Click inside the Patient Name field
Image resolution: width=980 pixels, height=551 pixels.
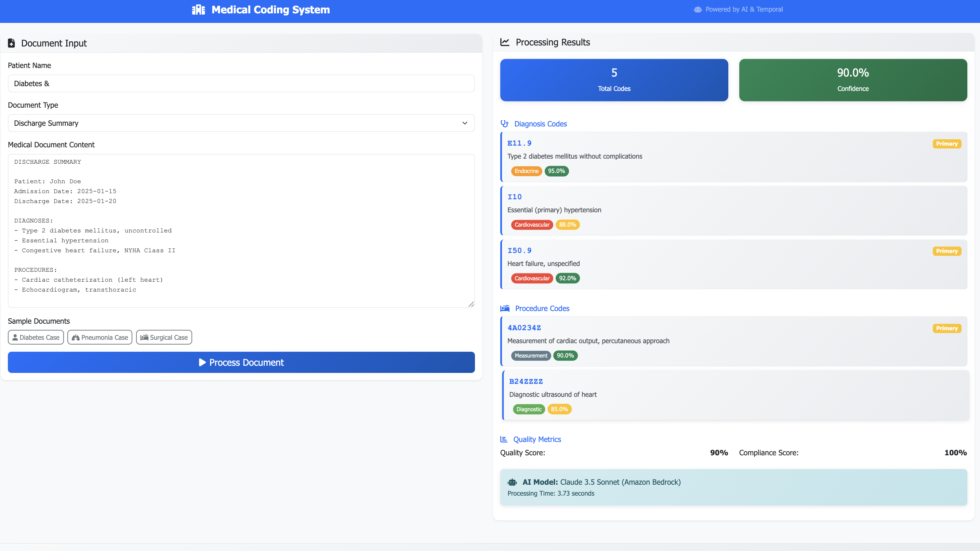[x=241, y=84]
